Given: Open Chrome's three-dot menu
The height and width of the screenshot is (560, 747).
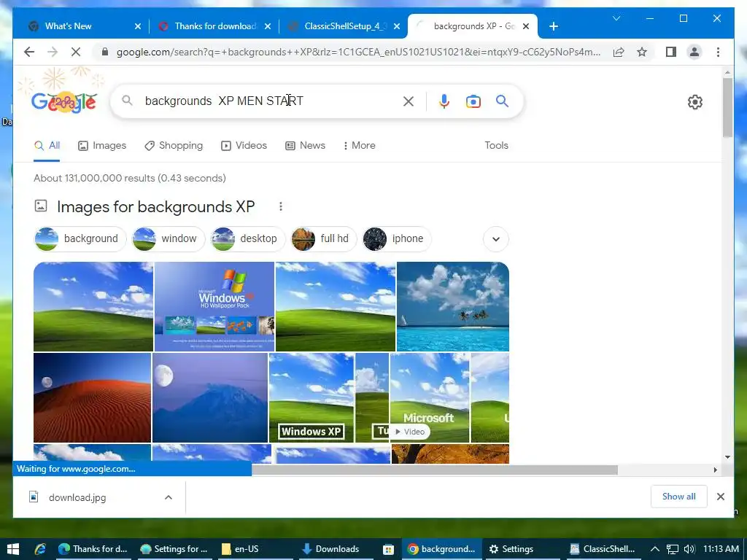Looking at the screenshot, I should coord(718,52).
